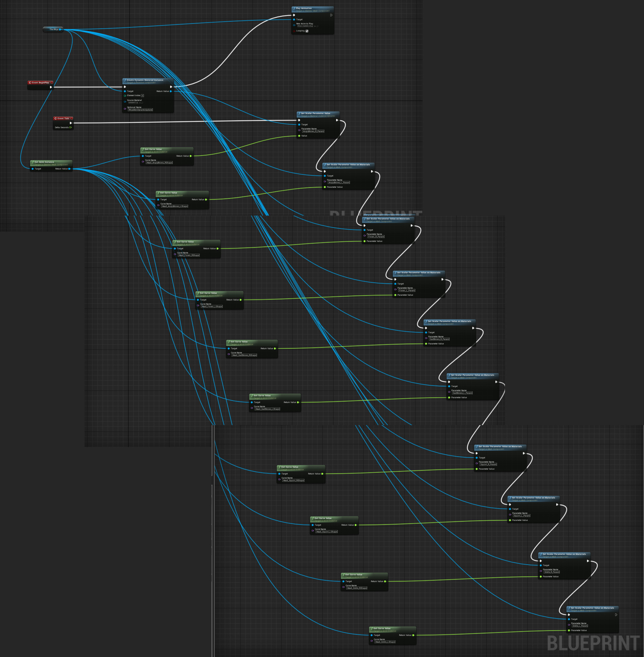
Task: Click Play Animation execution input pin
Action: point(294,15)
